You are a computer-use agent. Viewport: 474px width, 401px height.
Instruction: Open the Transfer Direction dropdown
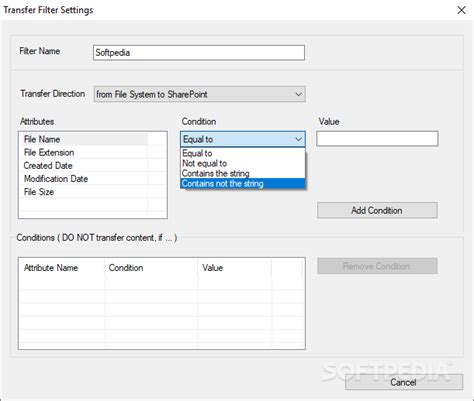(199, 94)
